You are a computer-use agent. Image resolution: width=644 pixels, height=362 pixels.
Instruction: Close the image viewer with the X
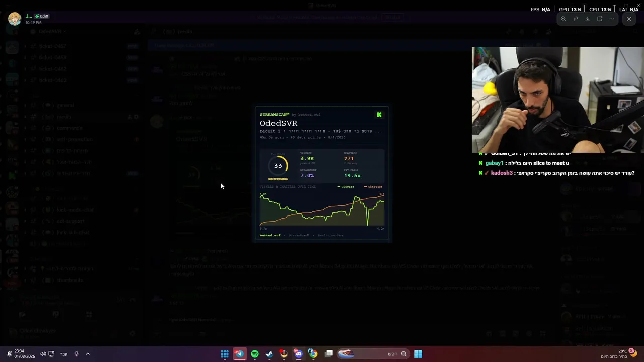point(629,19)
